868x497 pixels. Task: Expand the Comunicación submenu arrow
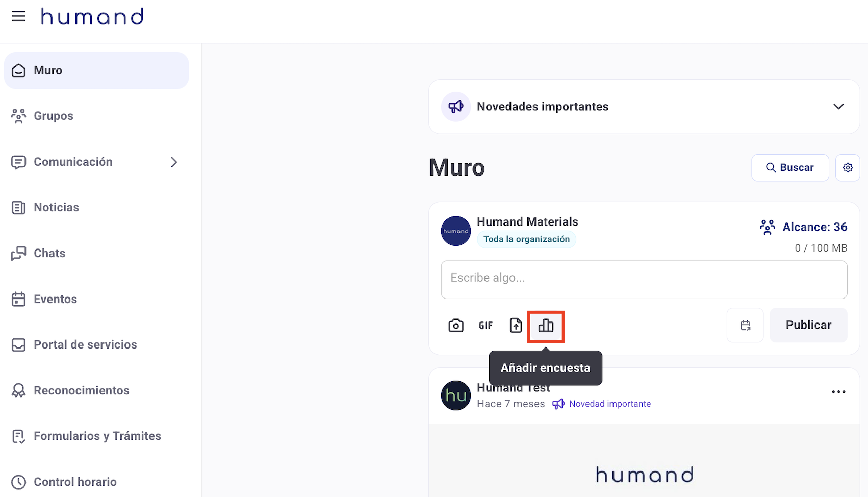point(174,162)
